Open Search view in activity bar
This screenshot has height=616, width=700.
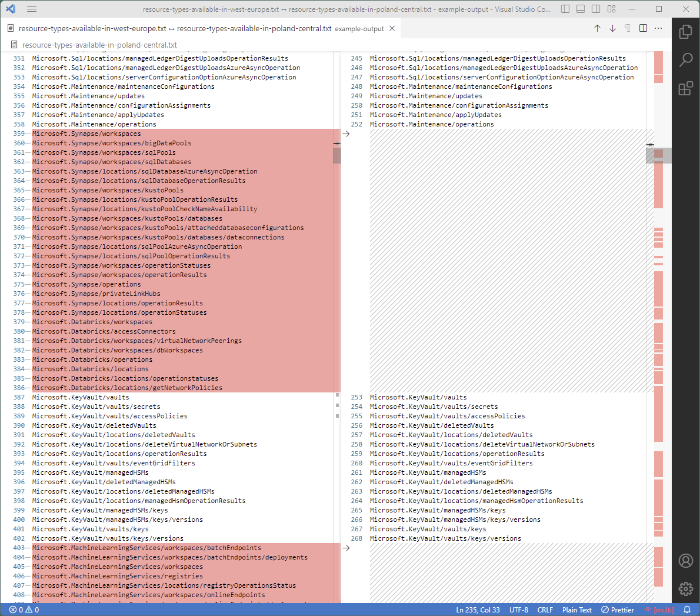(686, 60)
